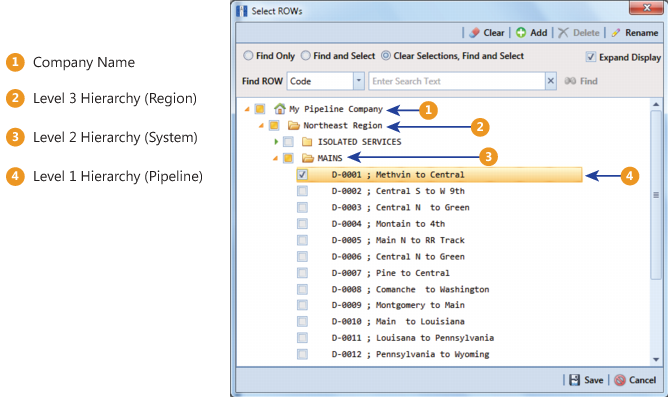Toggle the My Pipeline Company checkbox
Image resolution: width=669 pixels, height=398 pixels.
pos(260,109)
